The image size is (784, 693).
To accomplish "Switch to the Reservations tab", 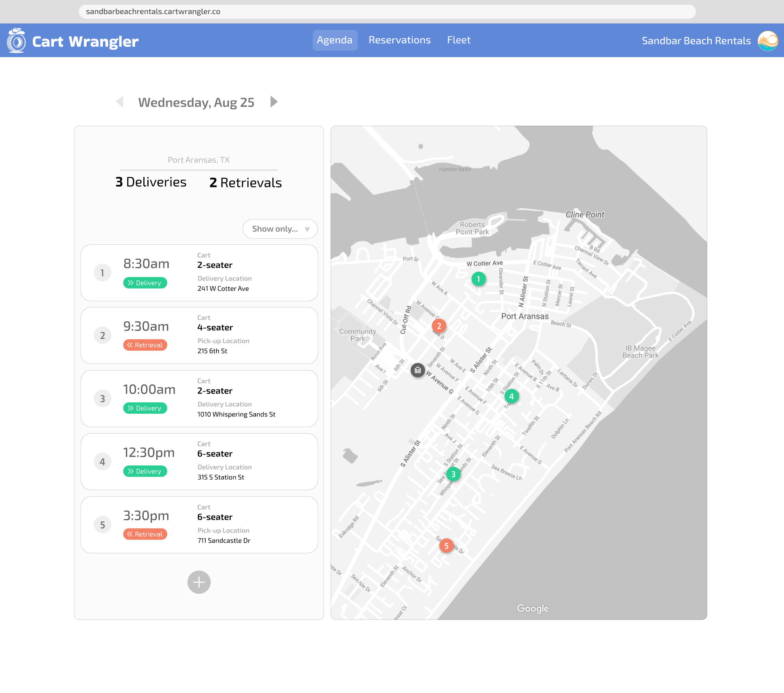I will pos(399,40).
